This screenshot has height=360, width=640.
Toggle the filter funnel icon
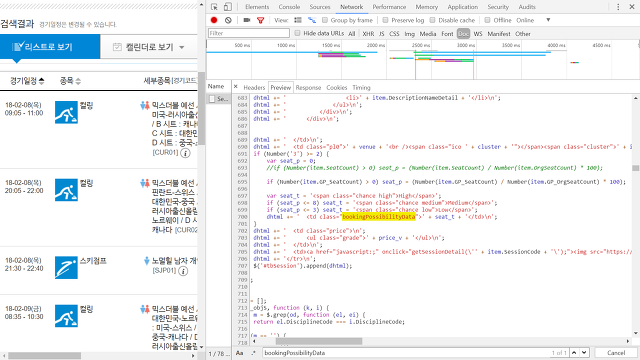point(260,20)
